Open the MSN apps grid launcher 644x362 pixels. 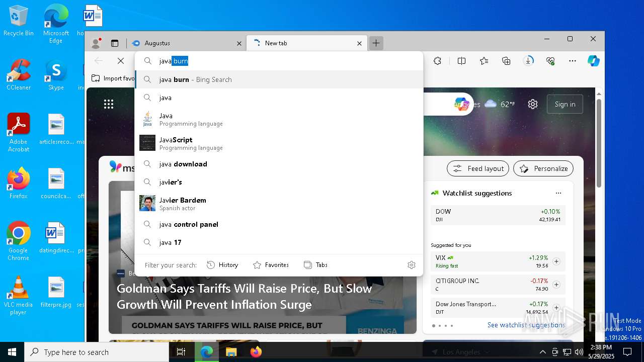coord(109,104)
